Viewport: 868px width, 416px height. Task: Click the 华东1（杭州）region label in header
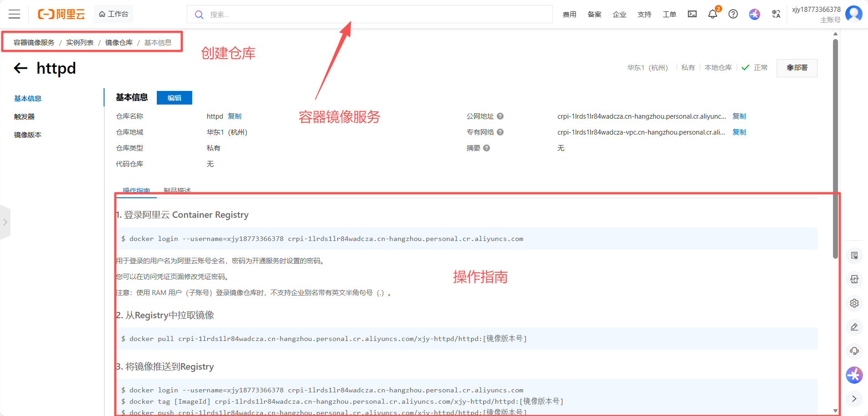click(648, 68)
